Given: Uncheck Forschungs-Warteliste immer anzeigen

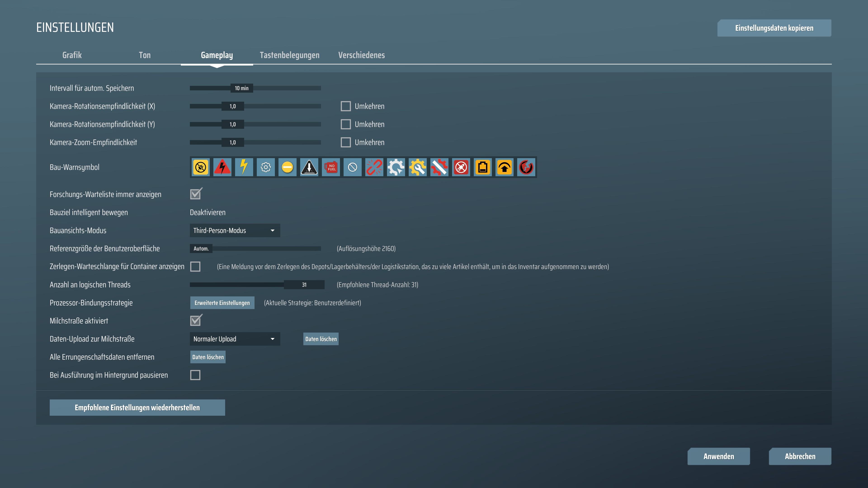Looking at the screenshot, I should click(196, 194).
